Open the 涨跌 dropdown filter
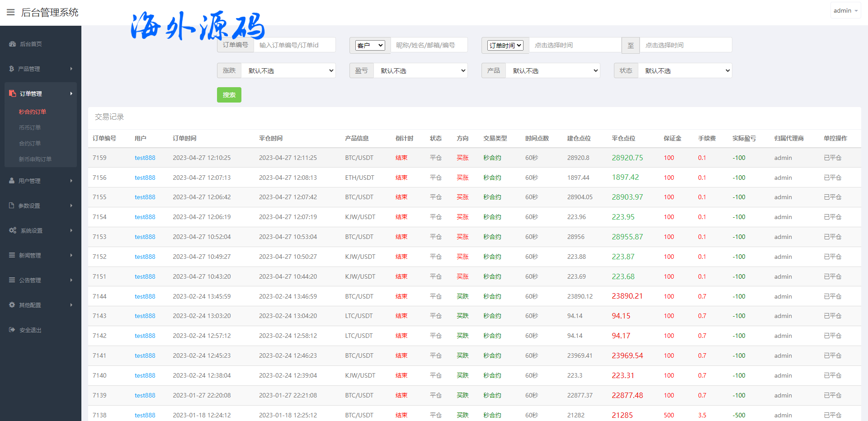868x421 pixels. [288, 70]
